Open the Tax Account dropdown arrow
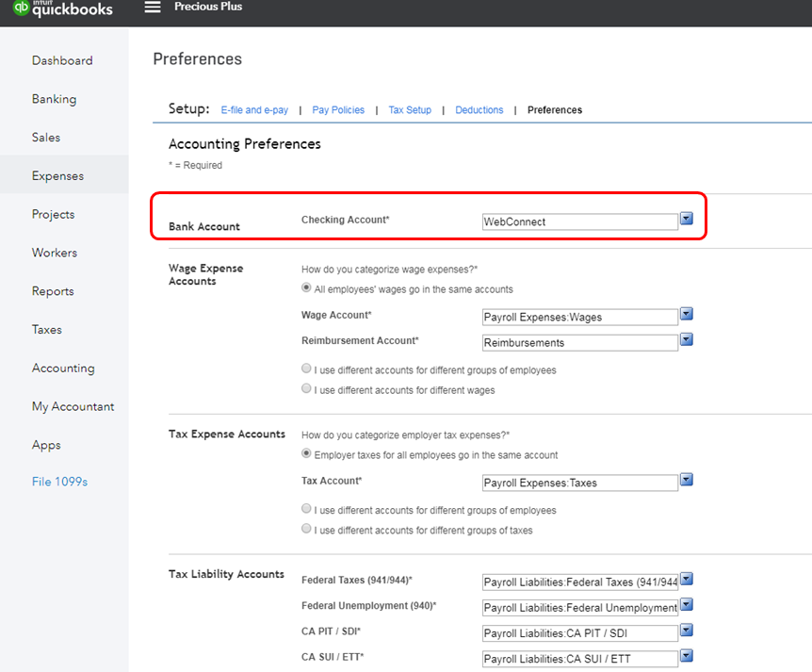This screenshot has width=812, height=672. tap(687, 480)
